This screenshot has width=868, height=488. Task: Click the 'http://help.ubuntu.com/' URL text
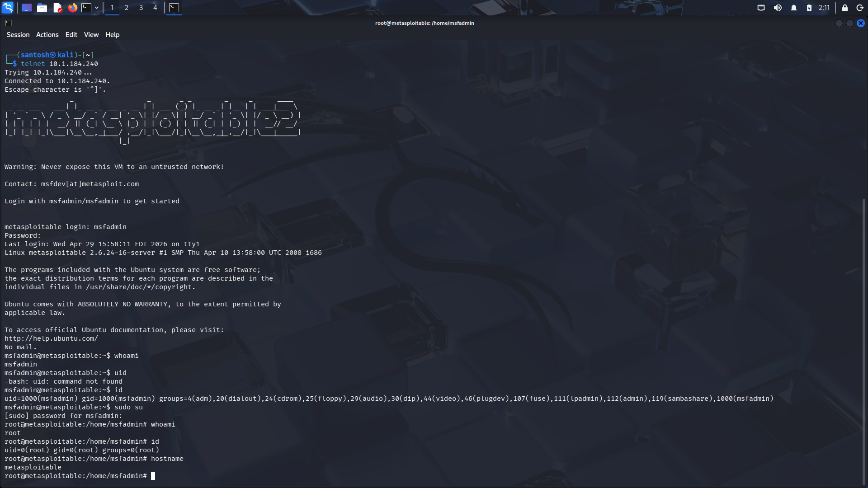pyautogui.click(x=51, y=339)
